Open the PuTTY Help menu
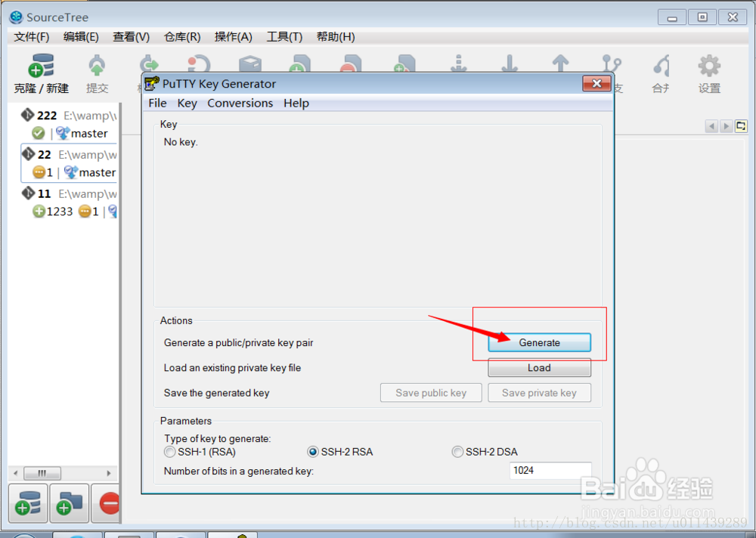 coord(296,104)
